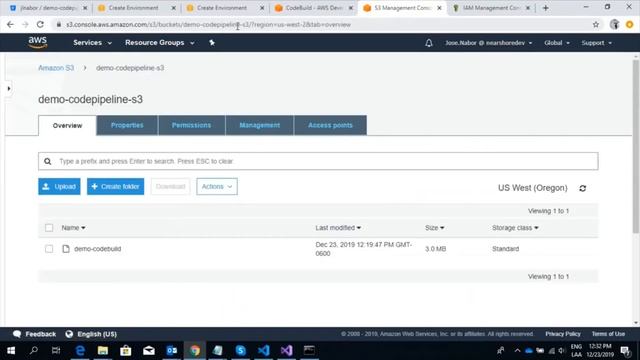Click the Feedback button in footer
The height and width of the screenshot is (360, 640).
coord(34,334)
